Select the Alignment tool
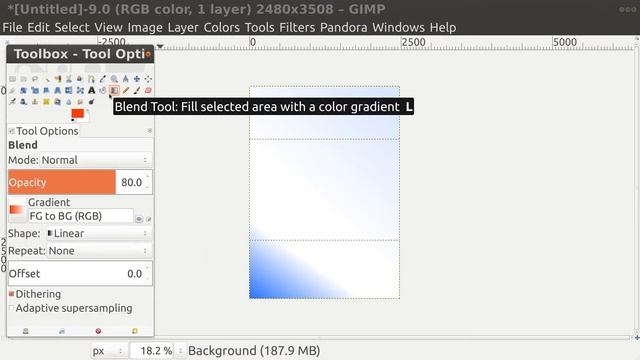The height and width of the screenshot is (360, 640). 148,79
